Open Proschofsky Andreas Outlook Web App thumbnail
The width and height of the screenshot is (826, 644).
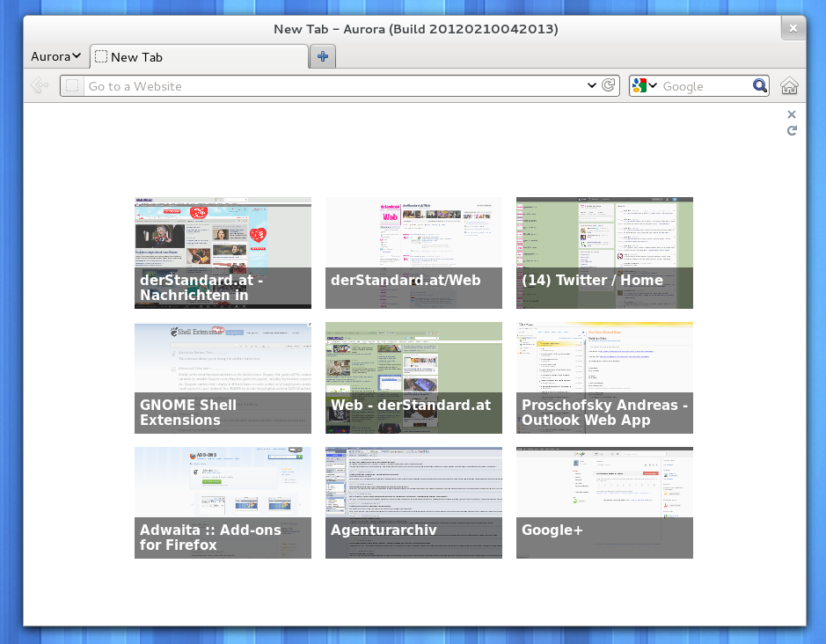tap(604, 377)
